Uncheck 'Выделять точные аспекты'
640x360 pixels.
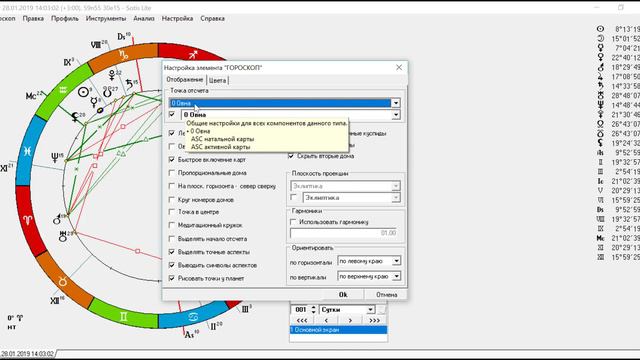pyautogui.click(x=171, y=252)
